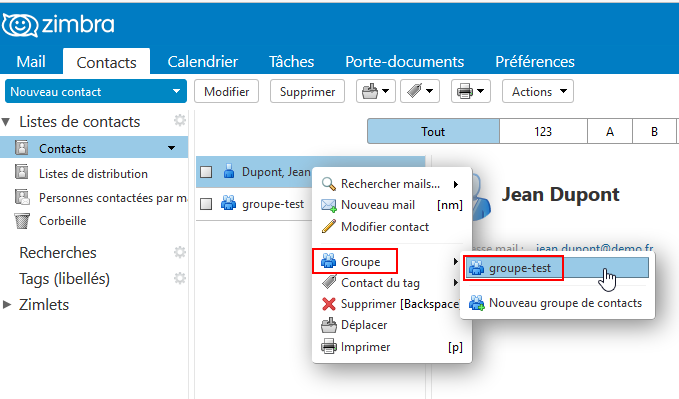Viewport: 679px width, 399px height.
Task: Tick the checkbox for groupe-test contact
Action: coord(206,204)
